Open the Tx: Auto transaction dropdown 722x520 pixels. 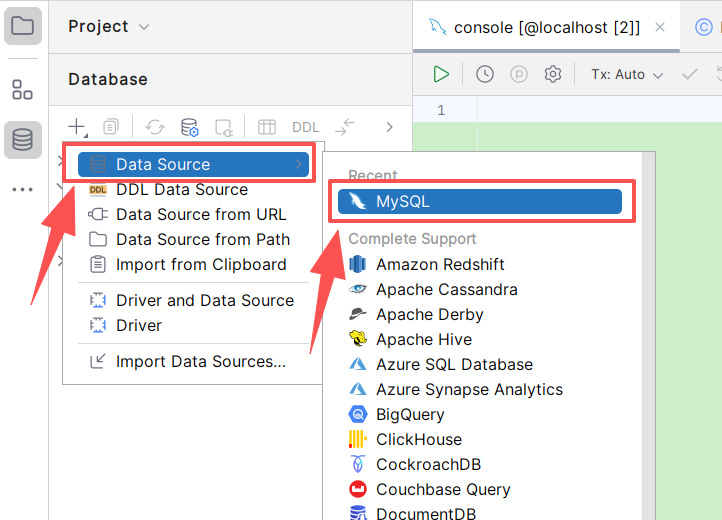627,74
